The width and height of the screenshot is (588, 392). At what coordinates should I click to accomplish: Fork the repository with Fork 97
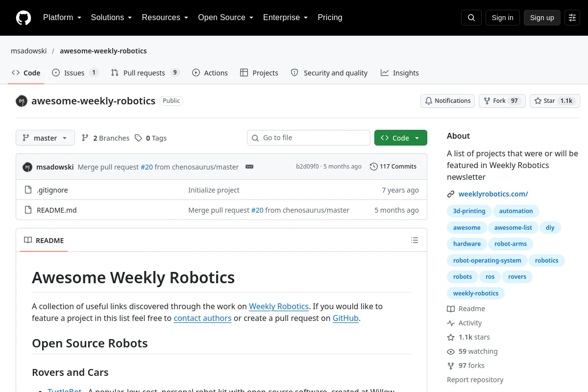[x=502, y=101]
